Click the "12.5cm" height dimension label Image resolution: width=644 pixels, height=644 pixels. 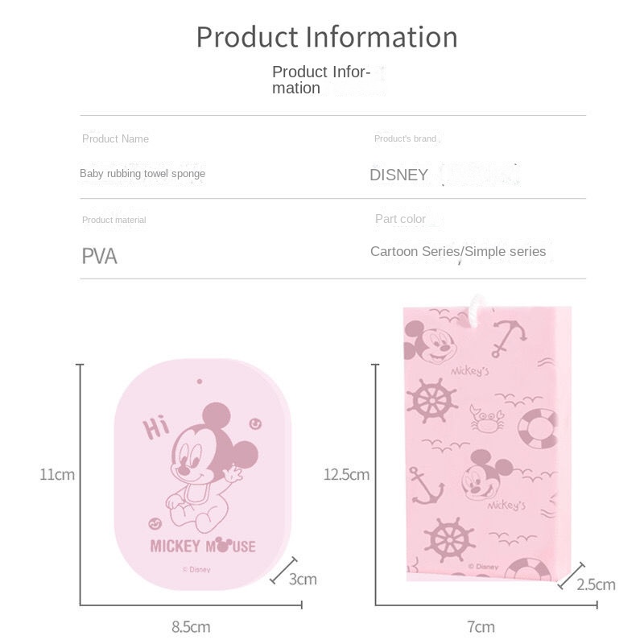346,474
